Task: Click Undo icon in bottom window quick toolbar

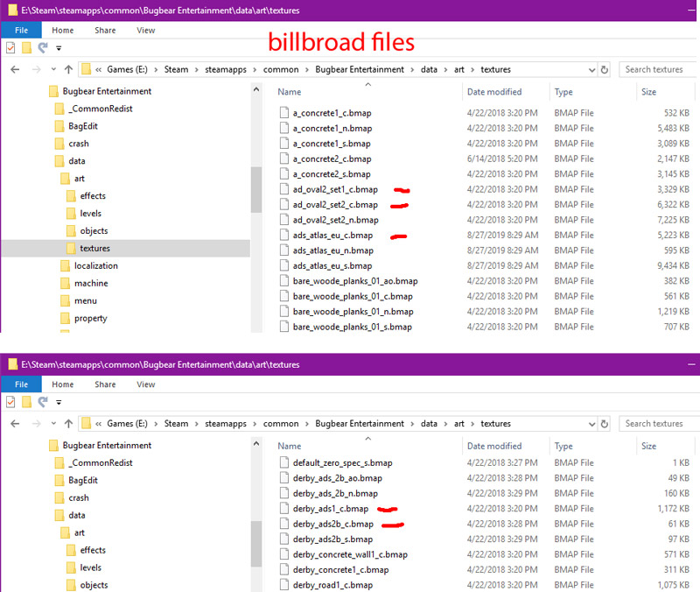Action: (43, 402)
